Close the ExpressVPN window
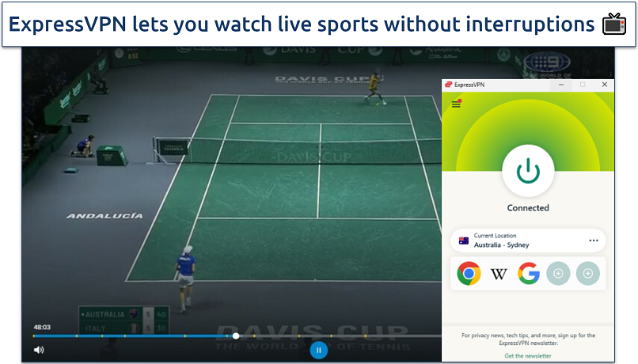This screenshot has height=364, width=638. (x=605, y=85)
